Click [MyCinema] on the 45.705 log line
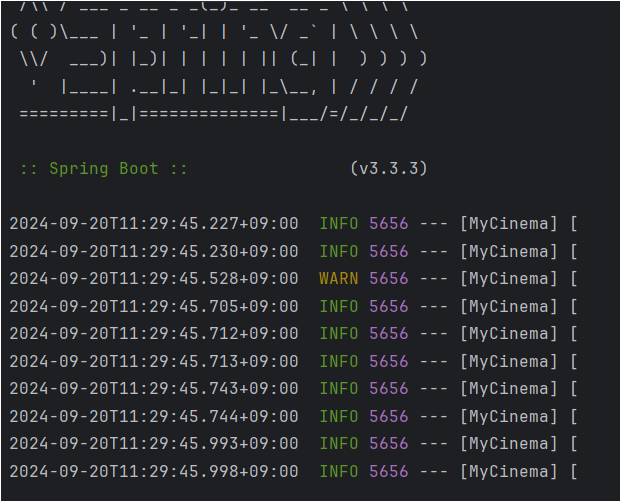 click(509, 306)
